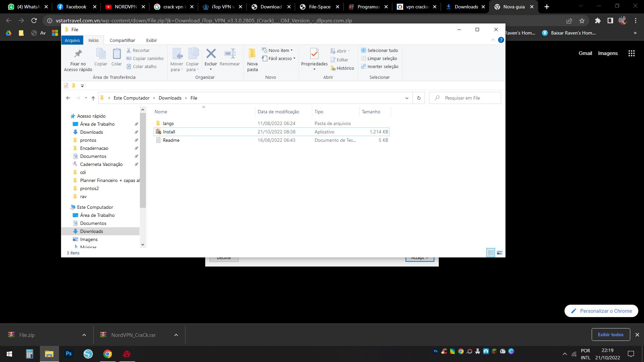
Task: Click the Renomear rename icon
Action: pos(229,54)
